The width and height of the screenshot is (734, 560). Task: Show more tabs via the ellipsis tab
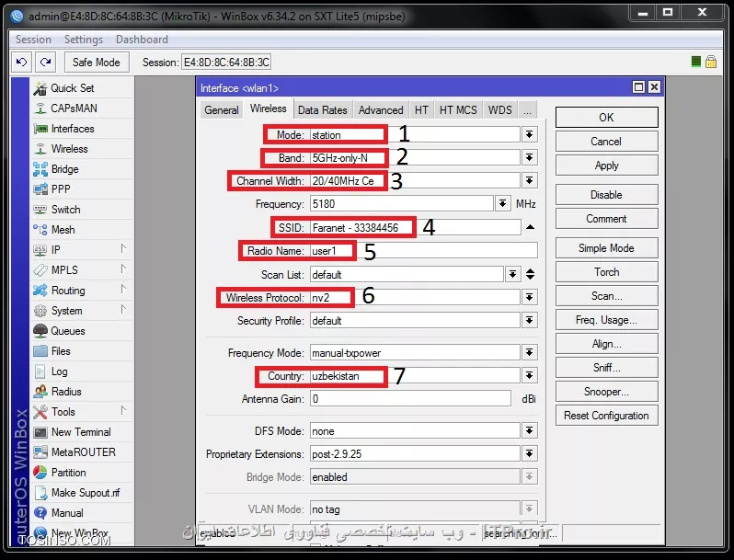click(528, 110)
